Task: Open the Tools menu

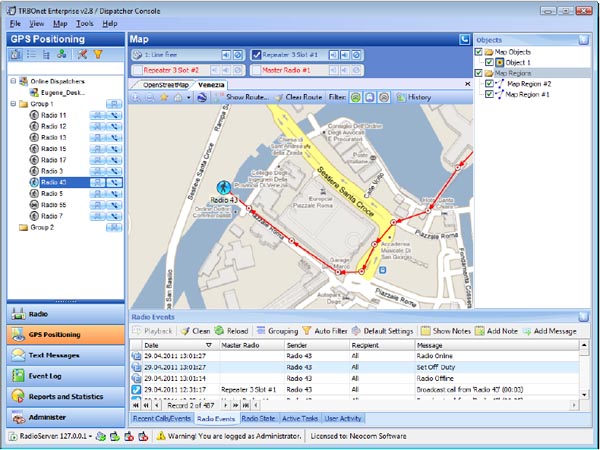Action: point(85,24)
